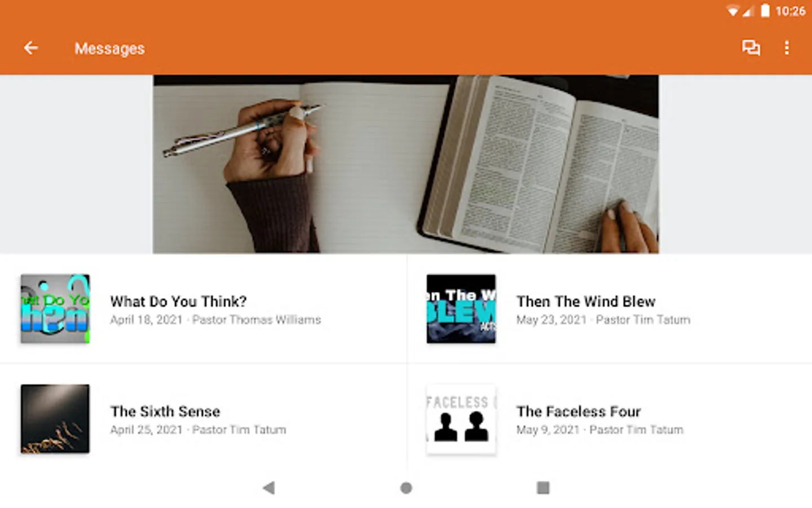Select the Then The Wind Blew title
Viewport: 812px width, 508px height.
pos(586,301)
